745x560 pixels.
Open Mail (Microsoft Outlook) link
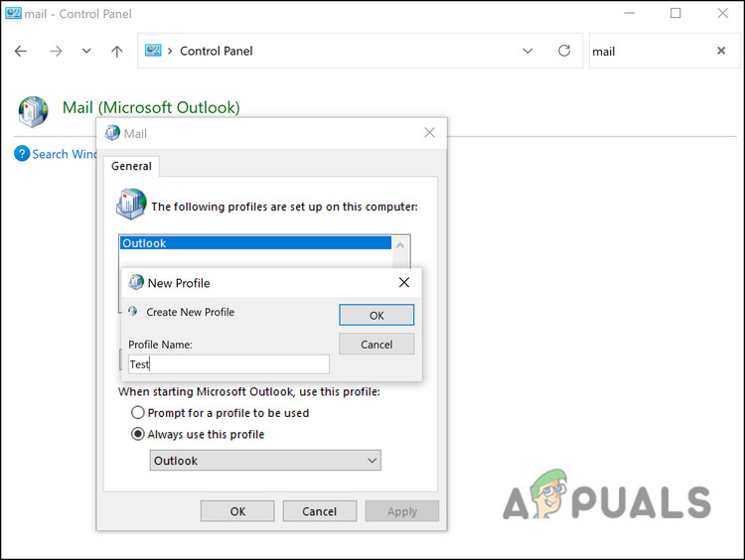click(151, 107)
